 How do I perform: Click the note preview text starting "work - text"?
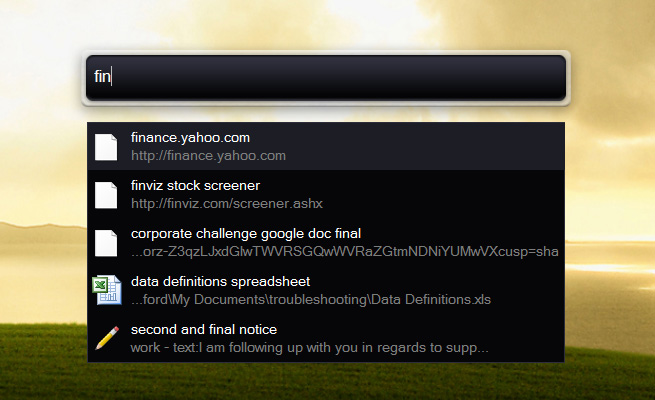pyautogui.click(x=310, y=348)
